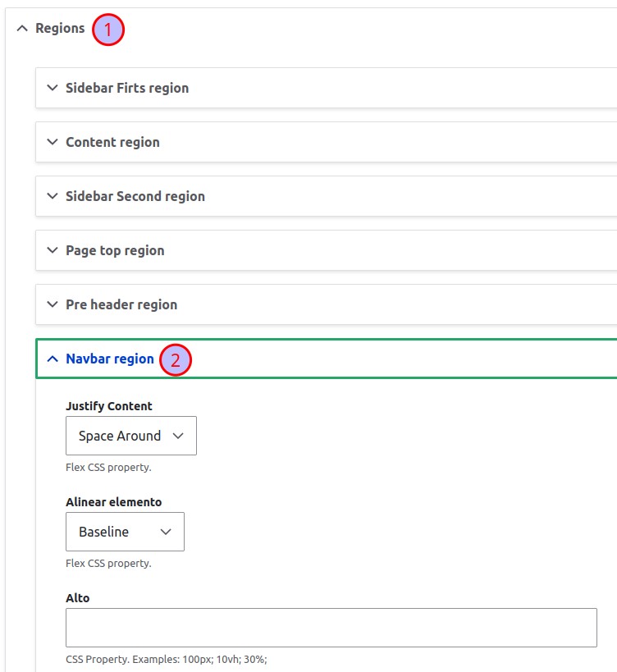617x672 pixels.
Task: Open the Justify Content dropdown
Action: tap(131, 436)
